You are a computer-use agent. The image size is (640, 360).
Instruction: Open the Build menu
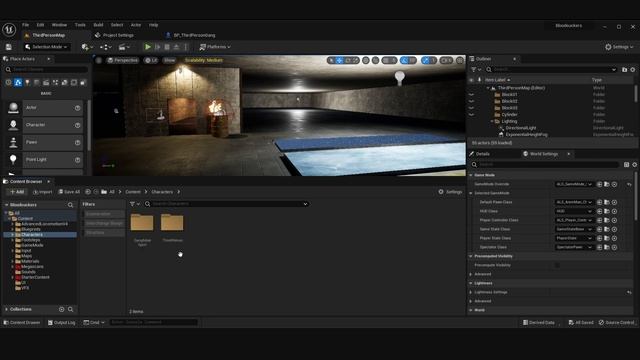98,25
